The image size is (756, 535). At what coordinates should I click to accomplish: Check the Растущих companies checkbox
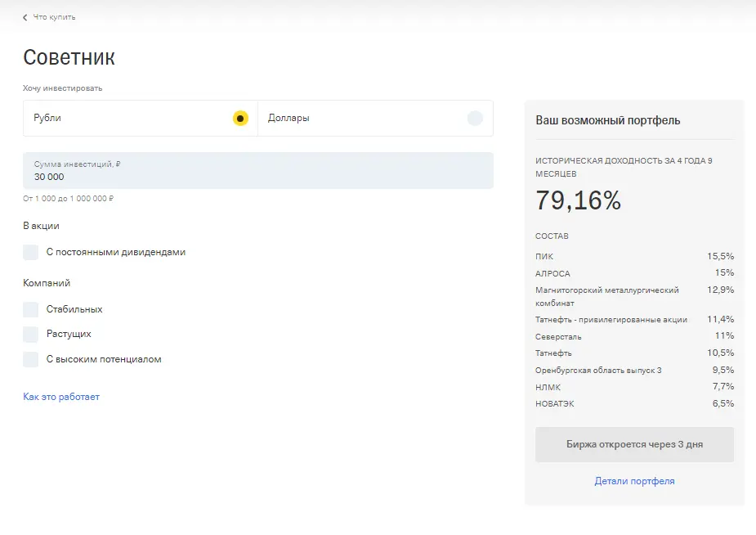[x=30, y=334]
